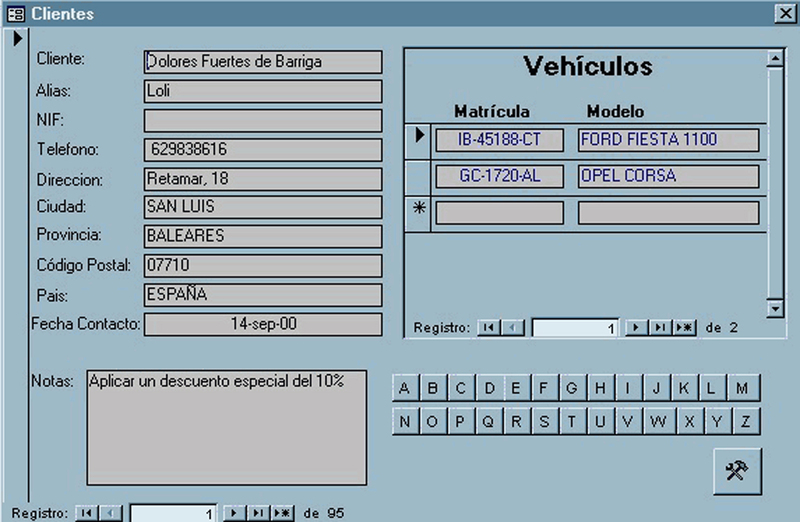Click the Código Postal field 07710
Viewport: 800px width, 522px height.
[263, 265]
